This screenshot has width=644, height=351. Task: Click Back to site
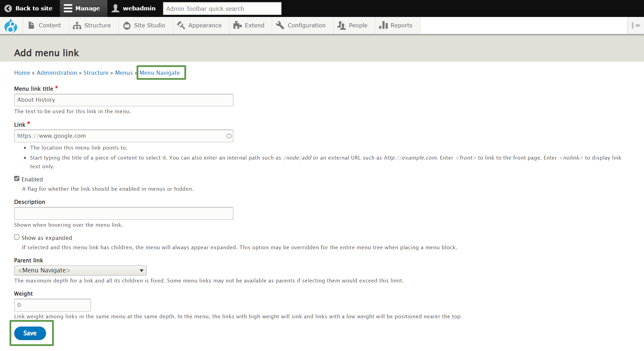point(28,8)
